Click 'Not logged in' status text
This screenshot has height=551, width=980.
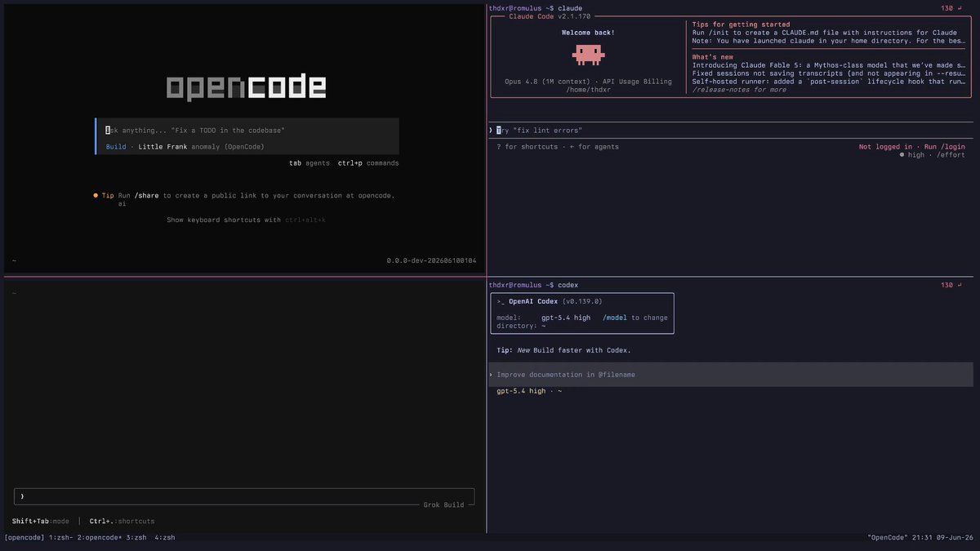tap(885, 147)
